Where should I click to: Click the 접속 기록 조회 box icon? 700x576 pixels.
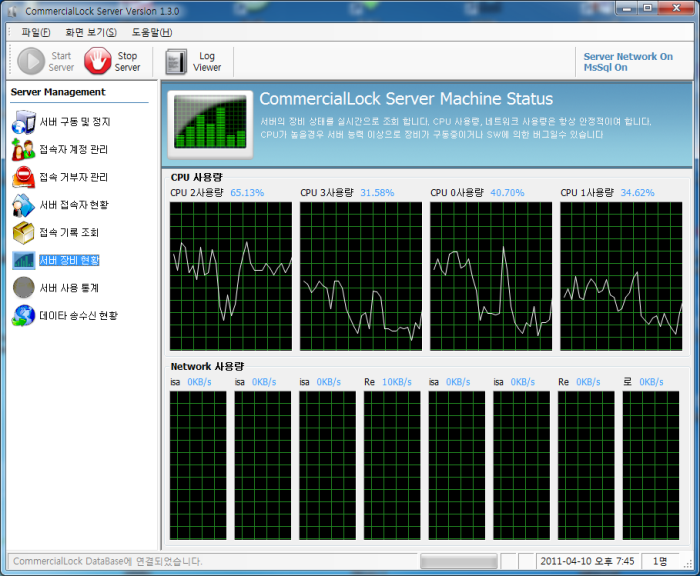click(23, 233)
